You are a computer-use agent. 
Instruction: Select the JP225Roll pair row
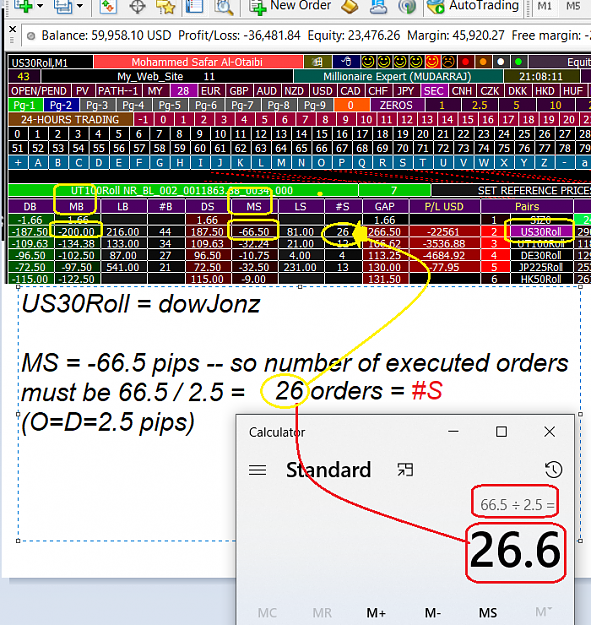540,267
